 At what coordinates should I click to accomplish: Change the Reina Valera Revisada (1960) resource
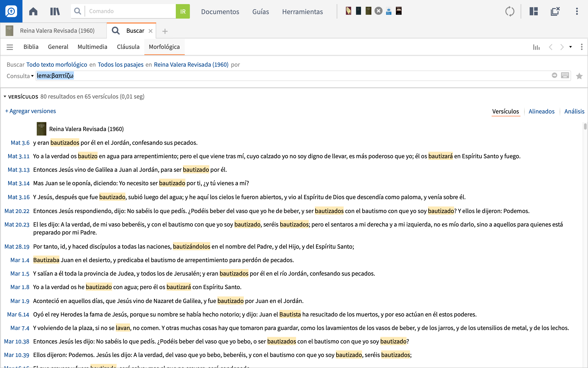point(191,64)
